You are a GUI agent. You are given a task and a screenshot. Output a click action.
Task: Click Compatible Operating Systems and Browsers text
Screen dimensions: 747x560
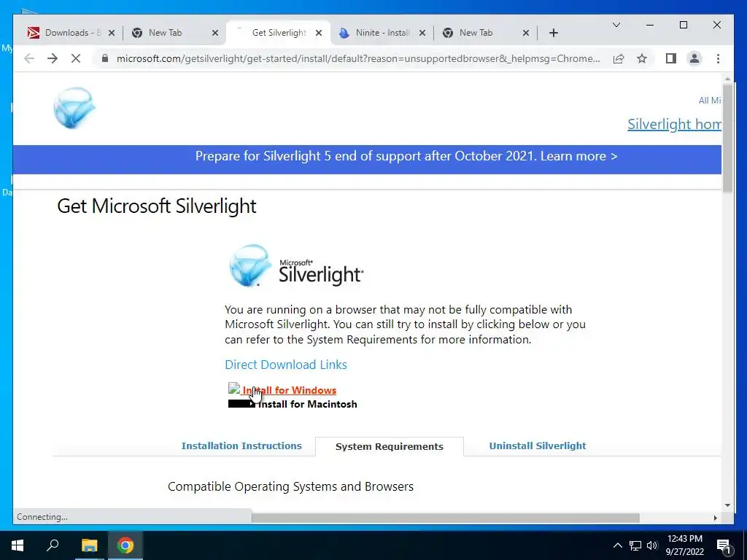tap(290, 486)
